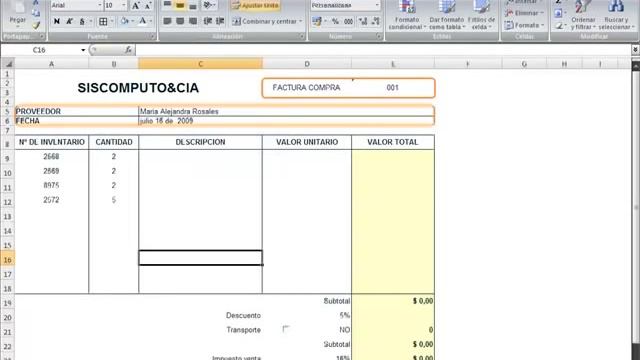Viewport: 640px width, 360px height.
Task: Open the Name Box dropdown arrow
Action: 83,50
